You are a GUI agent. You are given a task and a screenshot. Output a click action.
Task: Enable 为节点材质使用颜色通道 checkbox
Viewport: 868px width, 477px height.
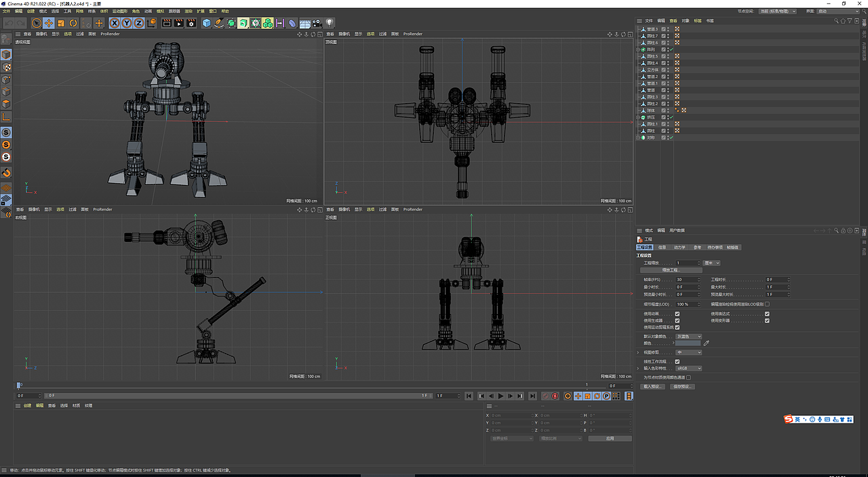[x=689, y=377]
